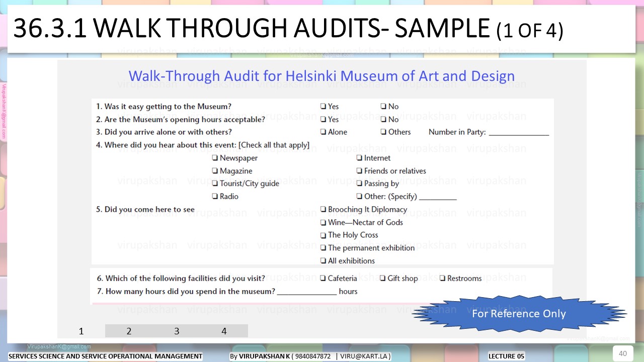This screenshot has height=362, width=644.
Task: Click question 4 Where did you hear text
Action: 203,145
